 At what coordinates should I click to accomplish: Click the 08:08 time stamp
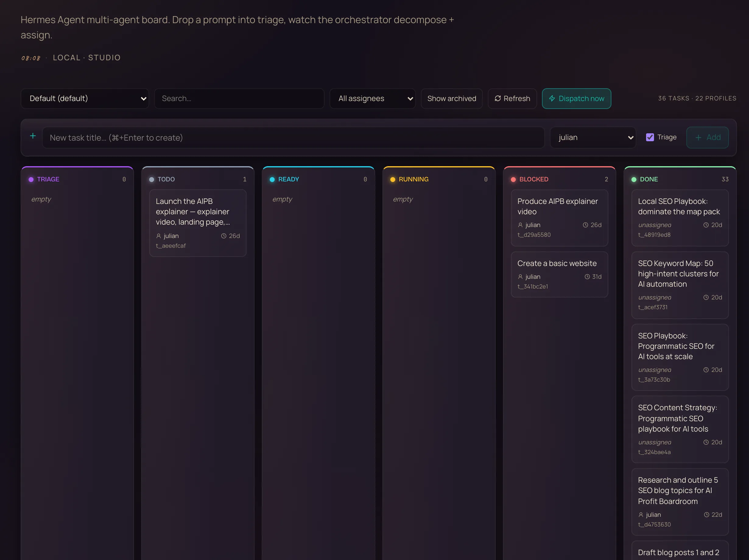click(x=31, y=58)
